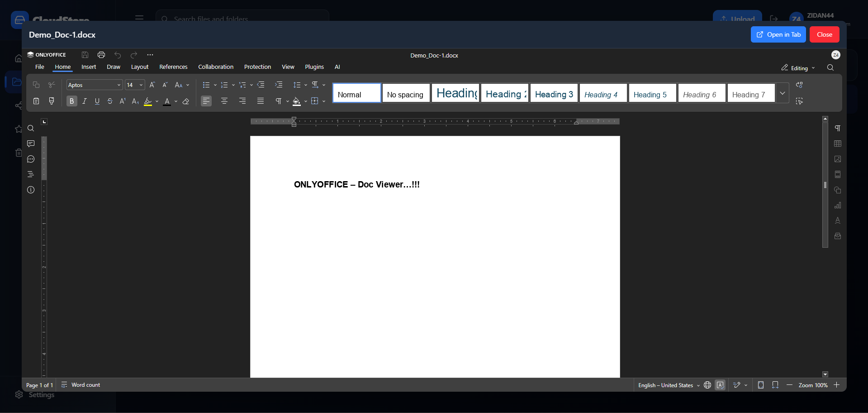Expand the styles gallery with the chevron

(x=783, y=92)
